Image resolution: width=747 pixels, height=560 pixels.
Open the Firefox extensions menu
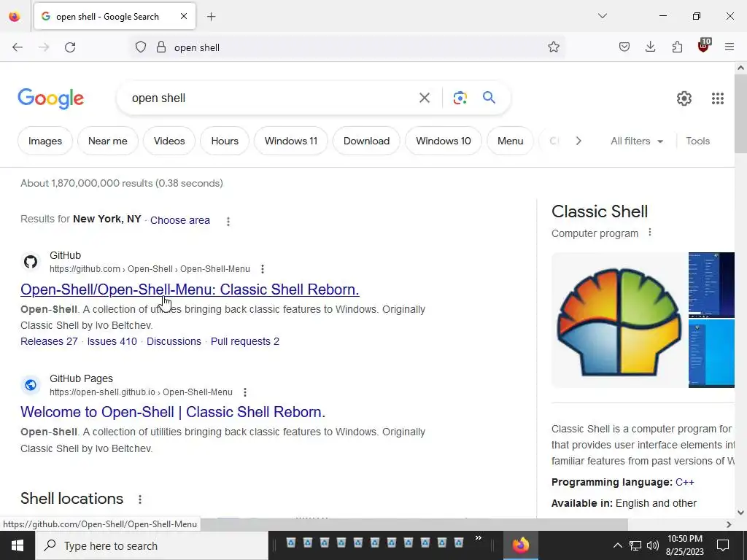[677, 47]
